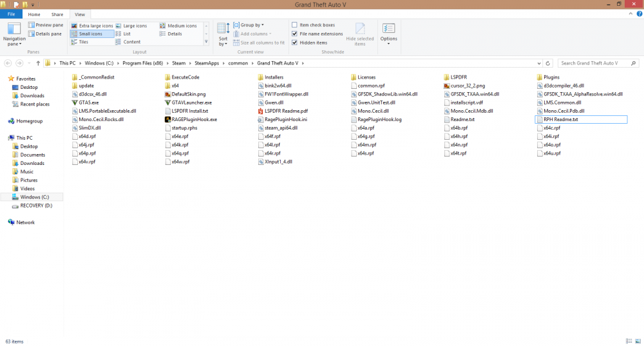Switch to the Share ribbon tab
The width and height of the screenshot is (644, 346).
57,14
